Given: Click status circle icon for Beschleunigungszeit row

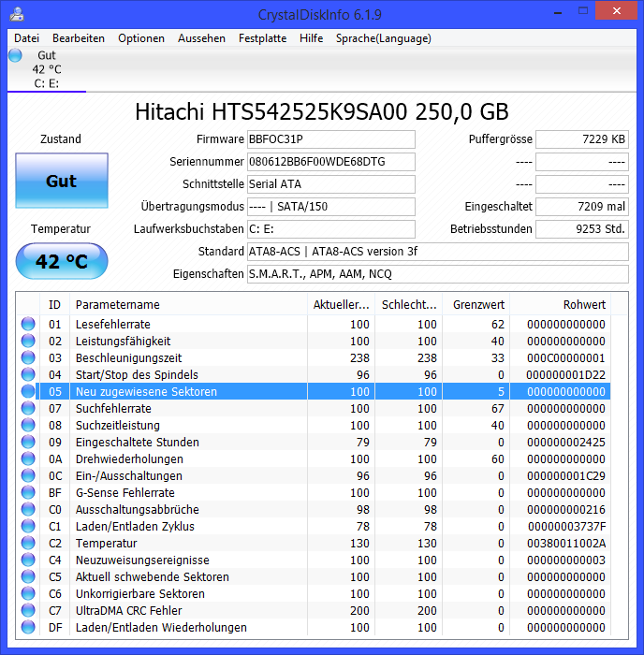Looking at the screenshot, I should click(28, 358).
